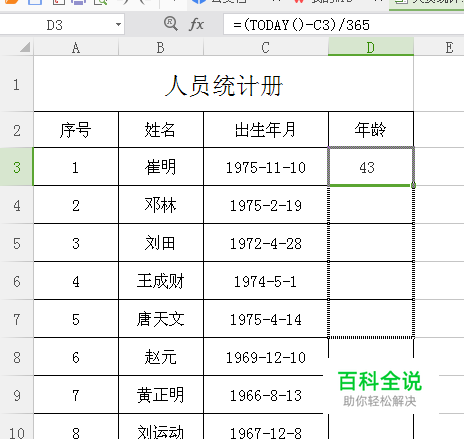Select column D header
Screen dimensions: 464x439
click(x=371, y=47)
